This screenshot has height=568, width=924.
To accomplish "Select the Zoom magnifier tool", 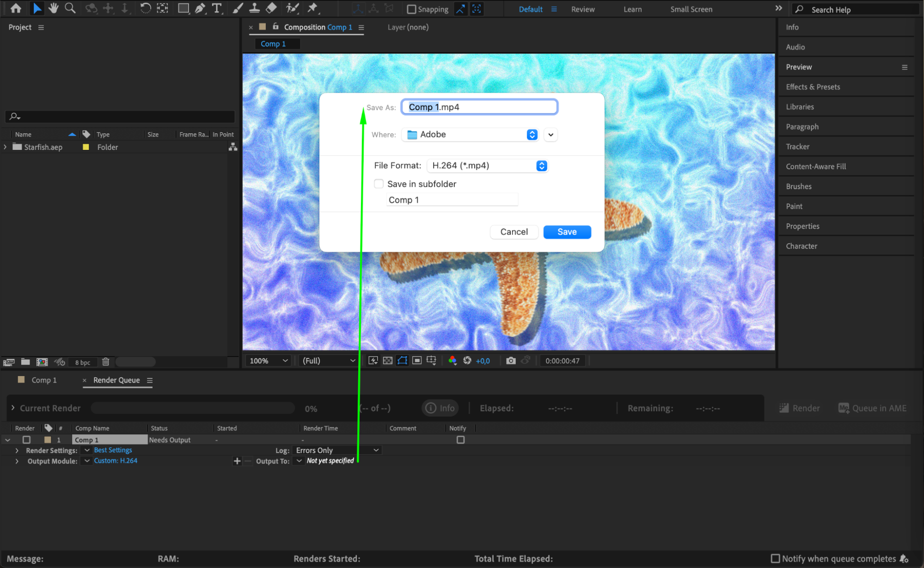I will point(70,8).
